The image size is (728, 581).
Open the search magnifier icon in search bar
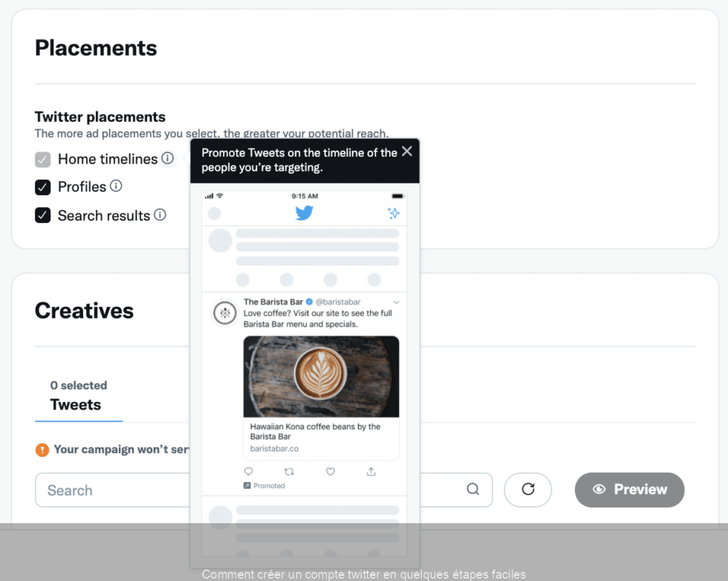(473, 490)
